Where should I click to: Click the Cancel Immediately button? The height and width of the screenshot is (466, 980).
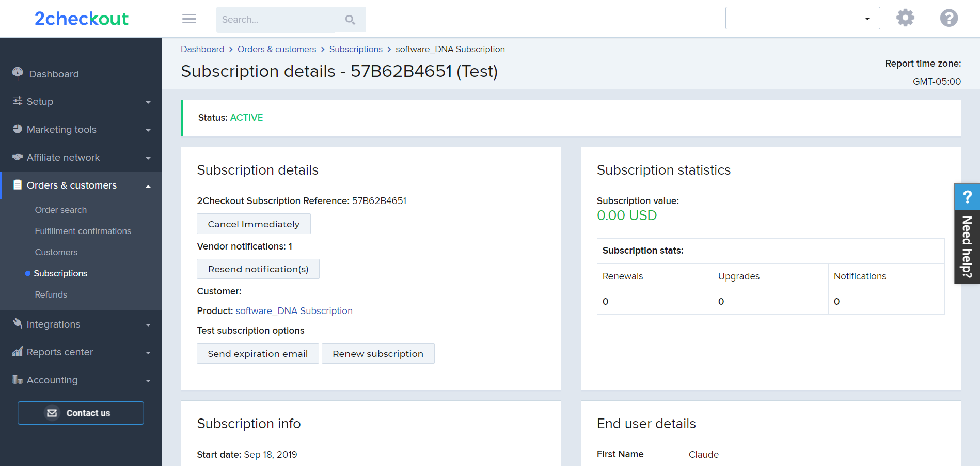pos(254,224)
